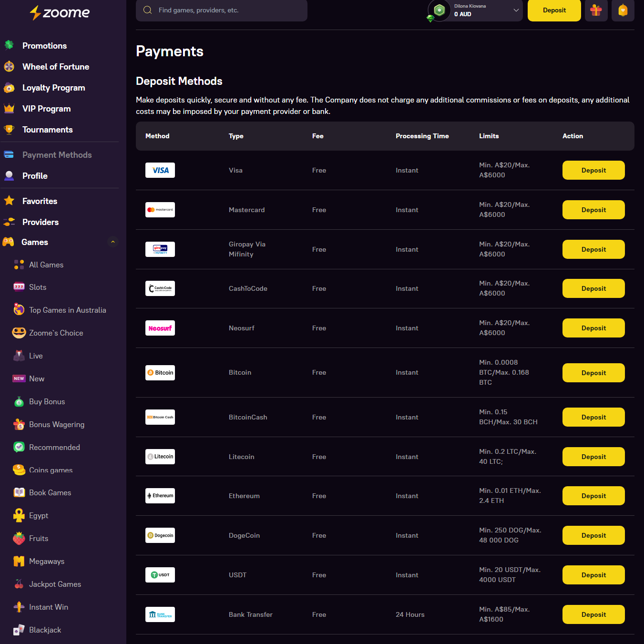Click the Wheel of Fortune icon
Image resolution: width=644 pixels, height=644 pixels.
tap(9, 66)
